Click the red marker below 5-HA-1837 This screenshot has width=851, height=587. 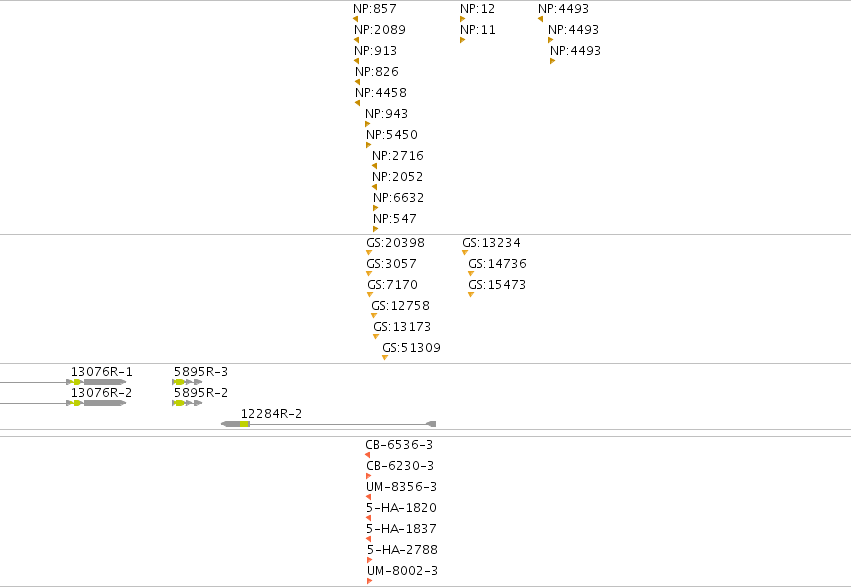[369, 539]
